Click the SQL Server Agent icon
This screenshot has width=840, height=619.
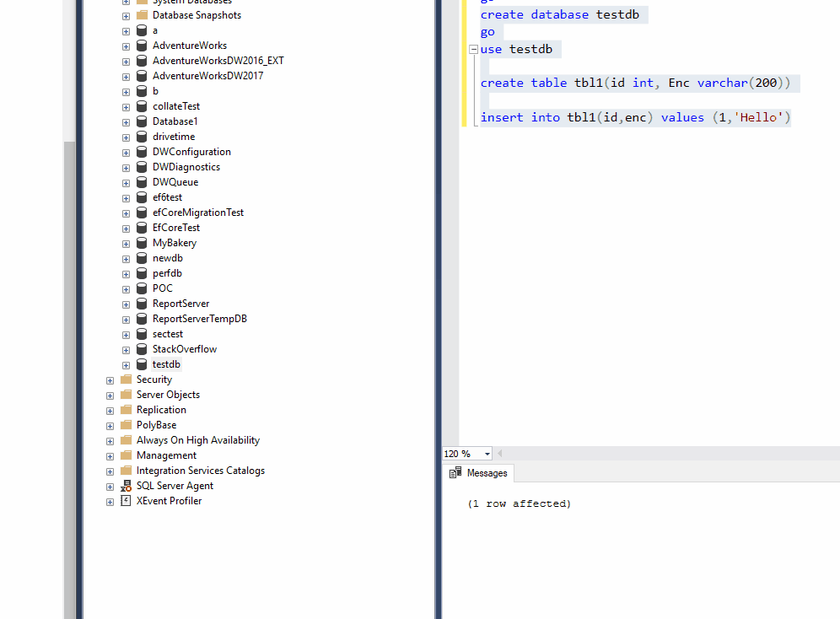[126, 485]
